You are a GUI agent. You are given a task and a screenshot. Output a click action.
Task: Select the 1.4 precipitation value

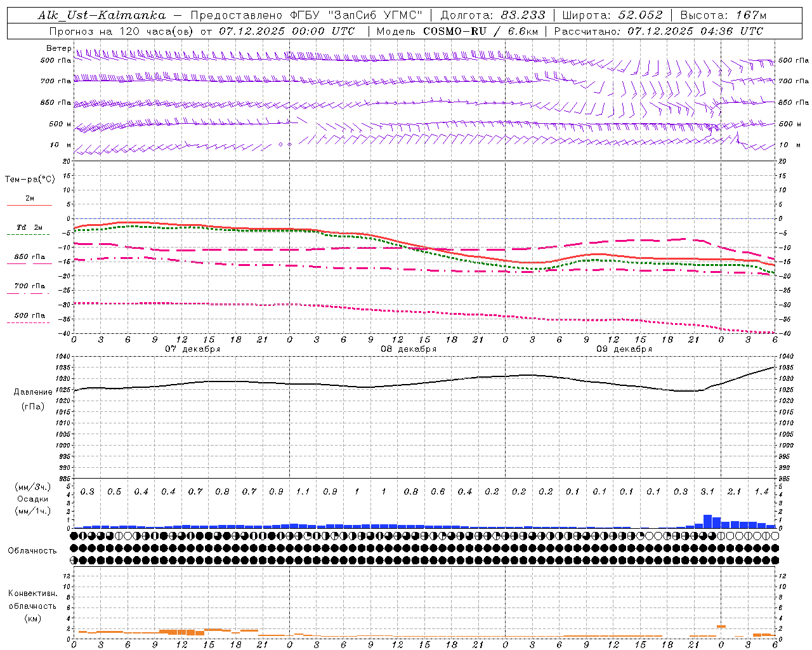(761, 492)
